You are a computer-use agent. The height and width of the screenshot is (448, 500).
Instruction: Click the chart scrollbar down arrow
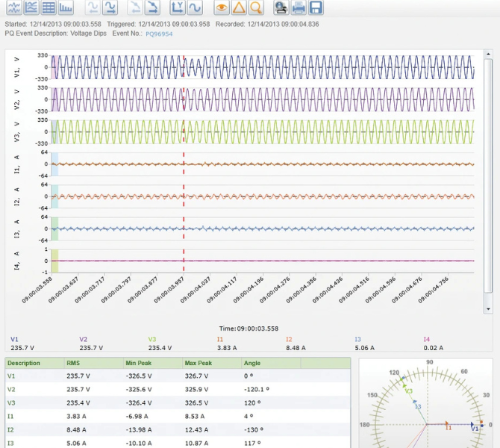[489, 309]
